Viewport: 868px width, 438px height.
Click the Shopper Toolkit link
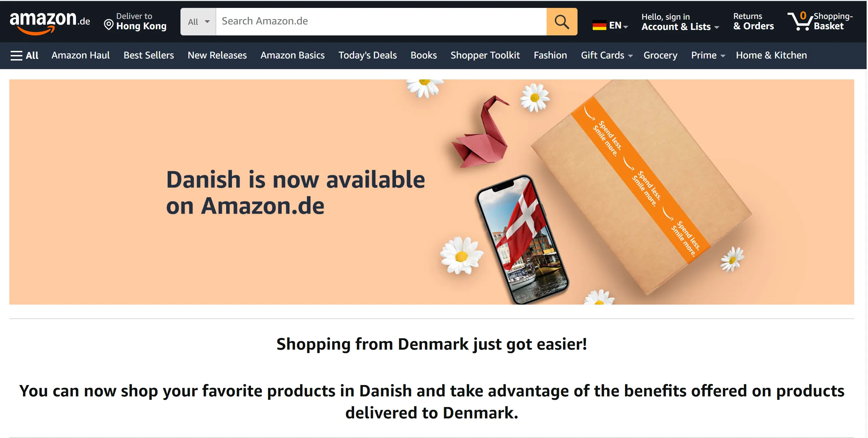click(485, 55)
